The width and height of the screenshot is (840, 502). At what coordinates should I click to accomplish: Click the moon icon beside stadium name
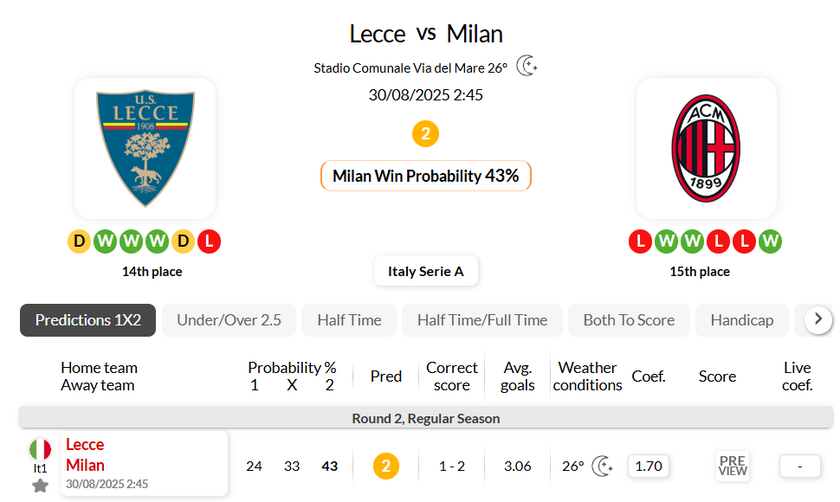(527, 66)
